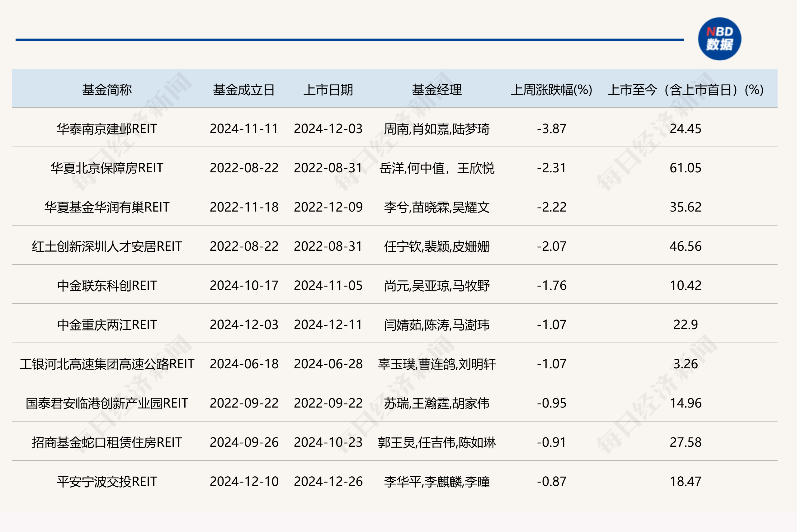Select listing date 2024-12-03 of 华泰南京建邺REIT
797x532 pixels.
[x=328, y=129]
